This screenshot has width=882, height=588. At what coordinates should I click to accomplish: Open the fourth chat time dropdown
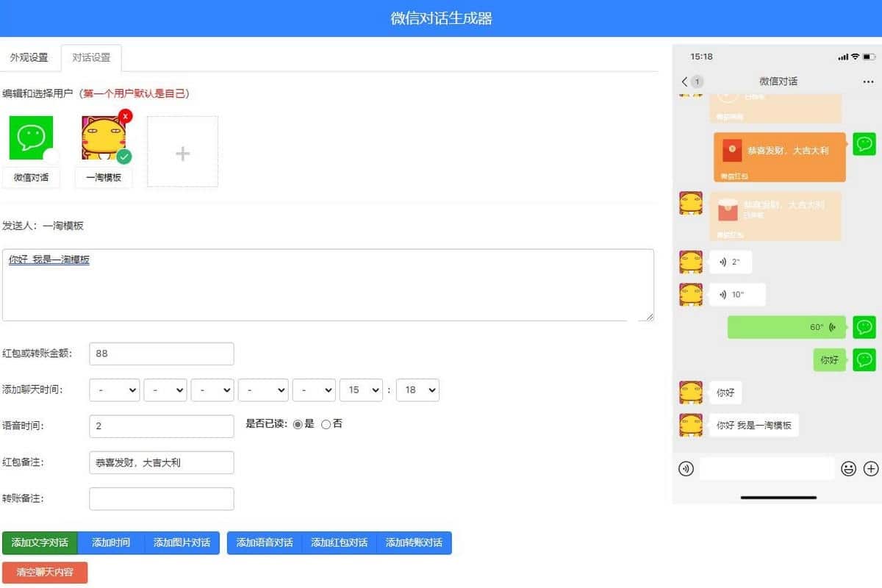[x=263, y=390]
